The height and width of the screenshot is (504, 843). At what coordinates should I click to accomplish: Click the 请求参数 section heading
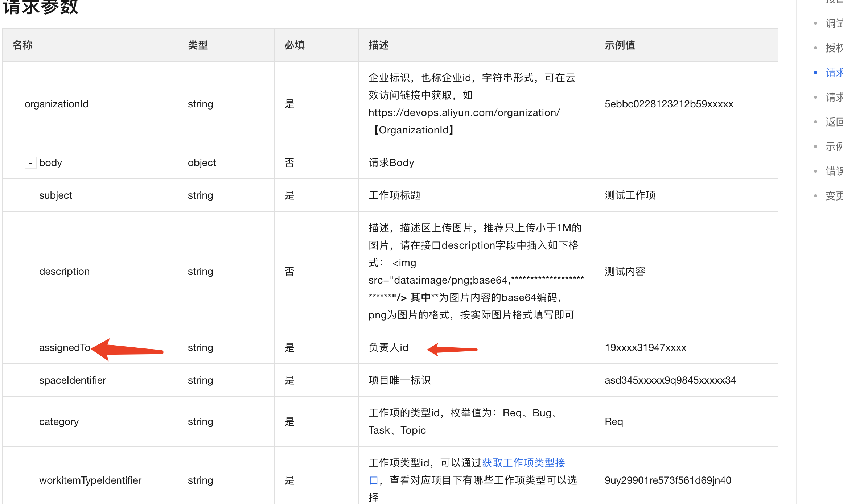(x=41, y=7)
